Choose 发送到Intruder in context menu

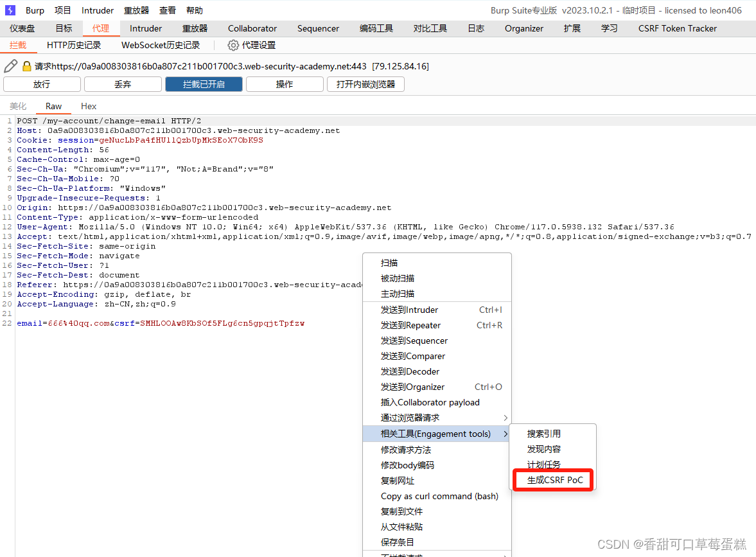pyautogui.click(x=437, y=310)
